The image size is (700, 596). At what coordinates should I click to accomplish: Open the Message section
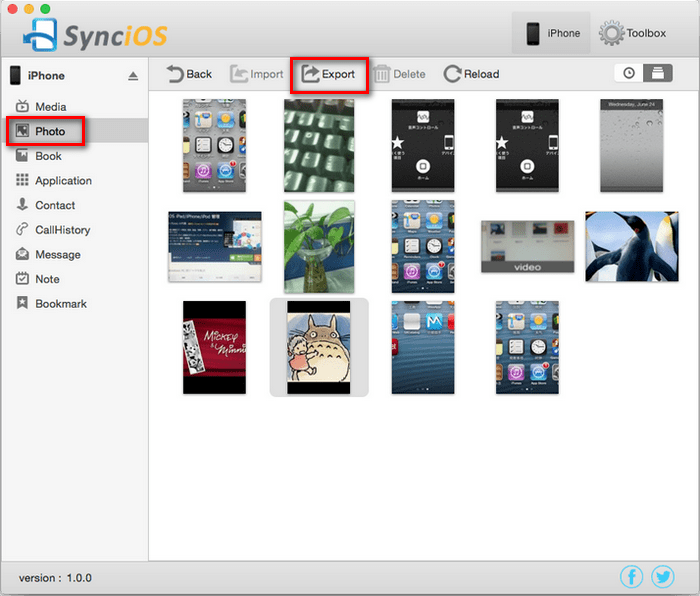(58, 255)
